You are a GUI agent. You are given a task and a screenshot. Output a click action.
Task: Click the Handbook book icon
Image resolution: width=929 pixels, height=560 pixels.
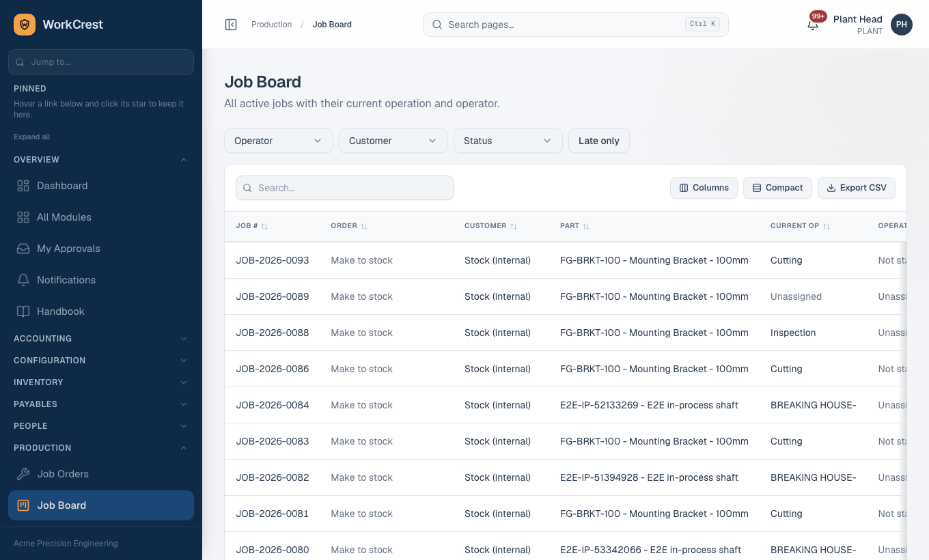click(23, 311)
